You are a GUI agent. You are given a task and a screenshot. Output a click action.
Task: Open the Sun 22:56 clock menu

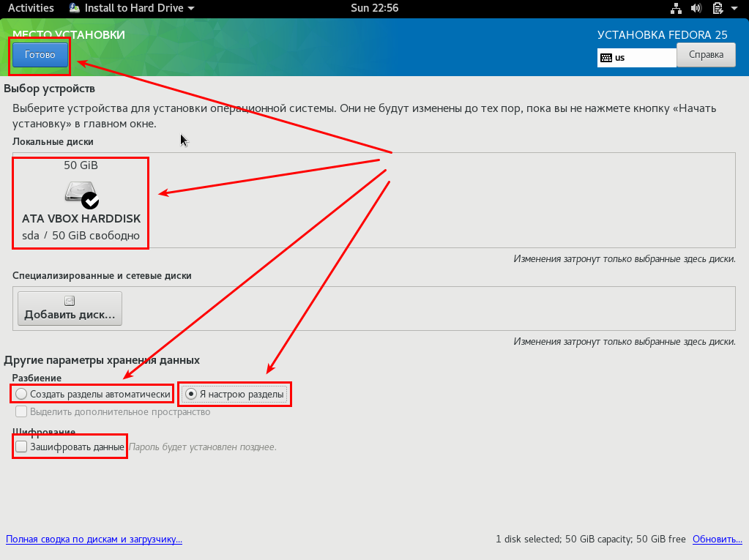click(x=373, y=8)
